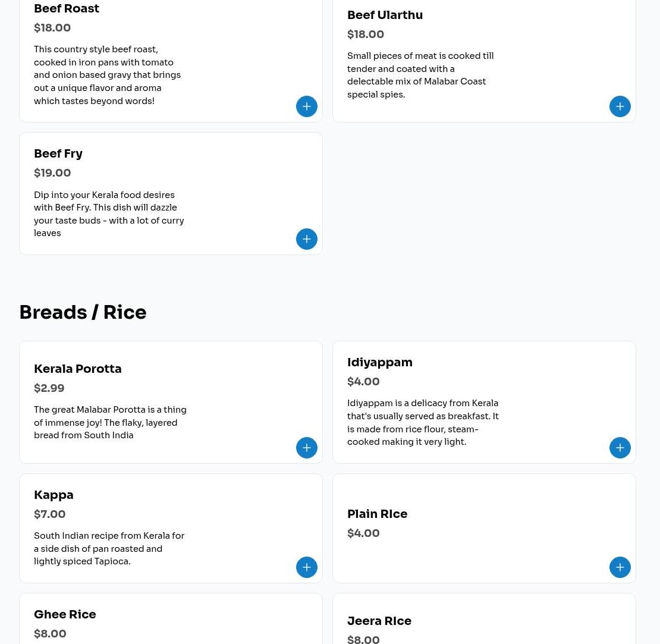The height and width of the screenshot is (644, 660).
Task: Click the plus button for Beef Fry
Action: pos(307,239)
